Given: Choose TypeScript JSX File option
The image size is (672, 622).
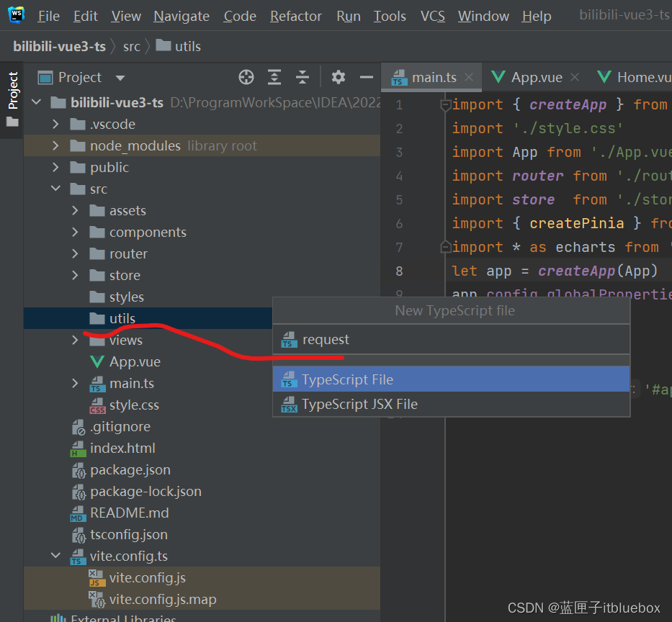Looking at the screenshot, I should coord(359,405).
